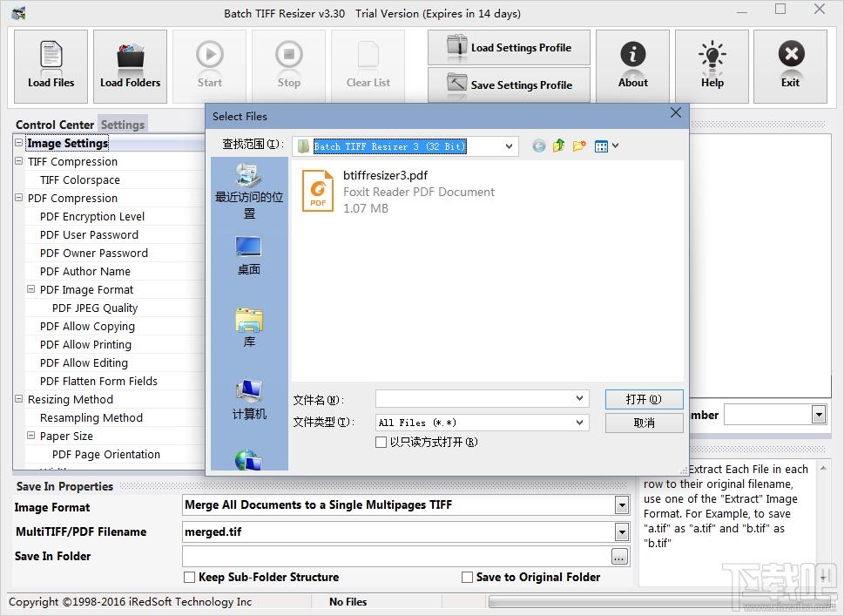This screenshot has width=844, height=616.
Task: Go up one folder level in dialog
Action: point(558,146)
